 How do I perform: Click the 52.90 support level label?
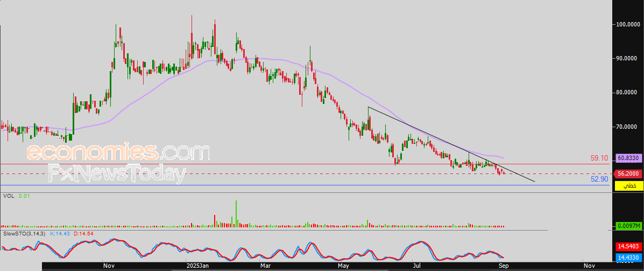599,179
